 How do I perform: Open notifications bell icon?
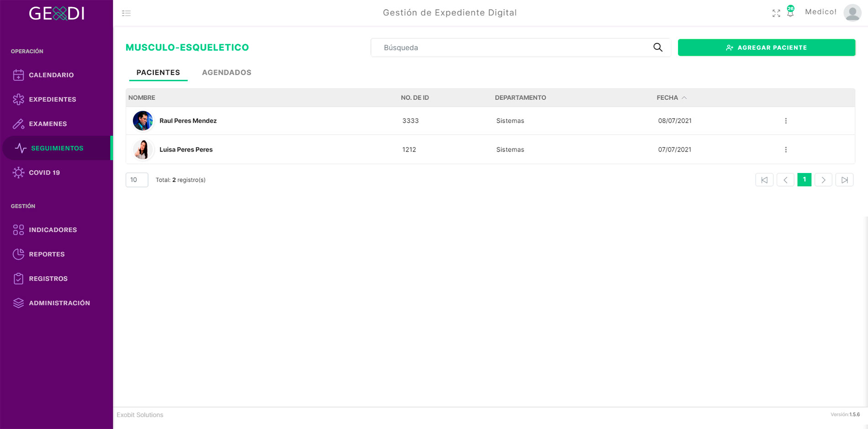pos(790,12)
